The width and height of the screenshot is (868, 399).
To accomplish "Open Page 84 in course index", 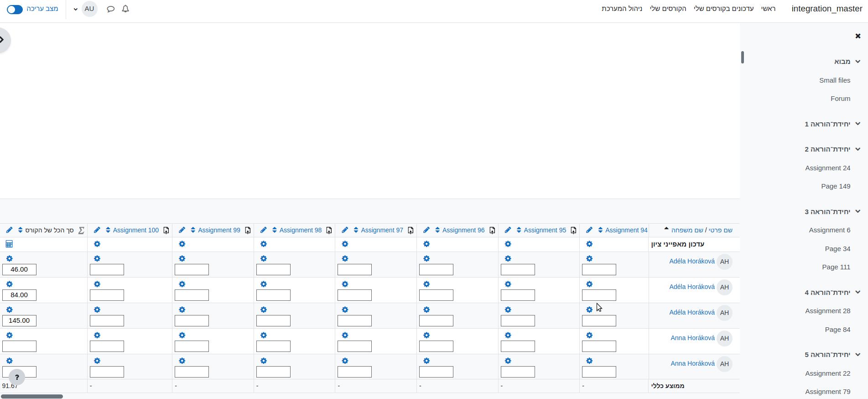I will click(x=837, y=330).
